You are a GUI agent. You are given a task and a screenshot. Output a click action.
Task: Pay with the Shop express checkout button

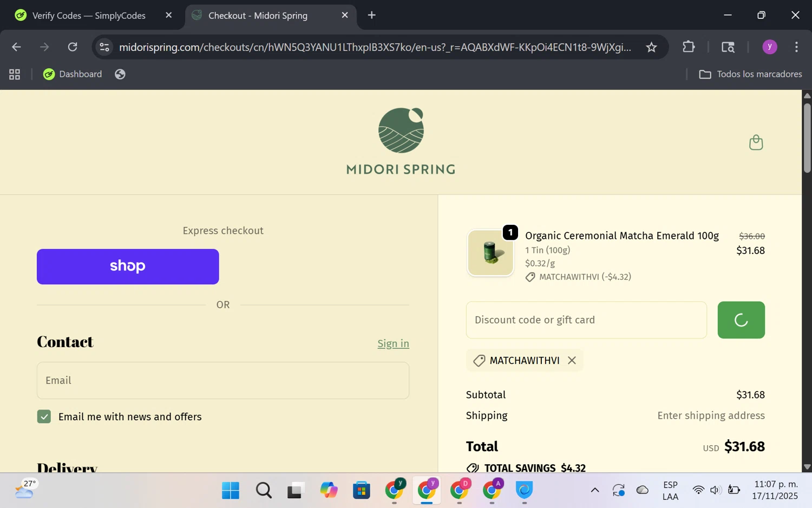pyautogui.click(x=128, y=266)
